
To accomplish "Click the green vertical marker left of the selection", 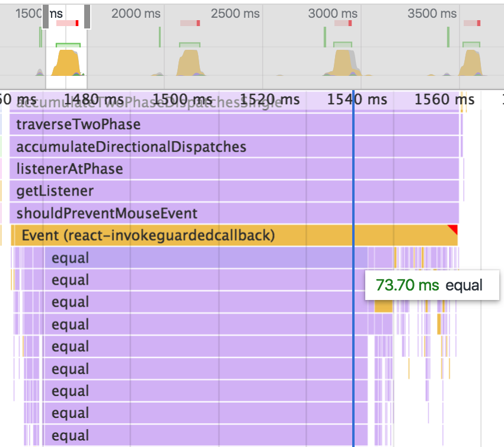I will [x=39, y=37].
